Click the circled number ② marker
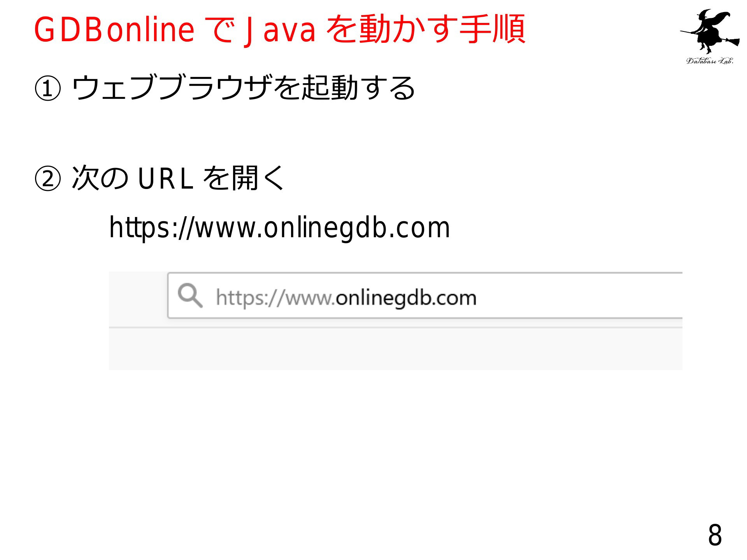Screen dimensions: 747x560 [x=47, y=179]
